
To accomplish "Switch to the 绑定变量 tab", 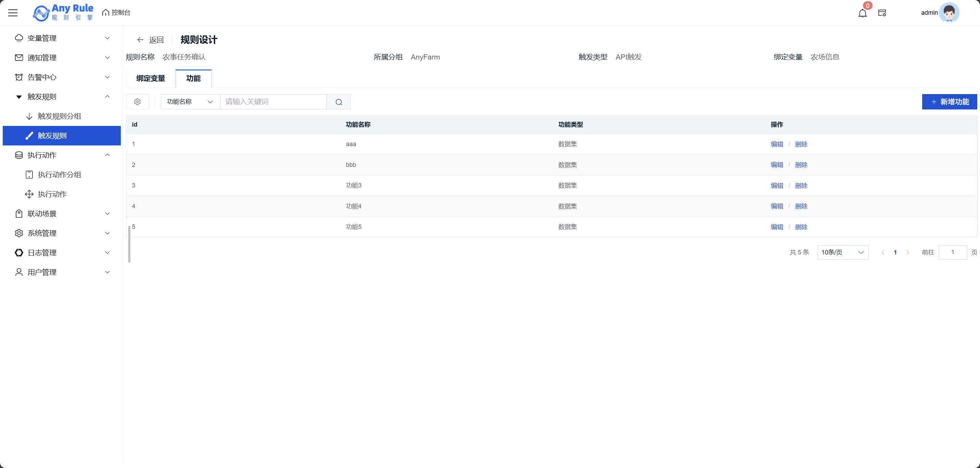I will coord(151,79).
